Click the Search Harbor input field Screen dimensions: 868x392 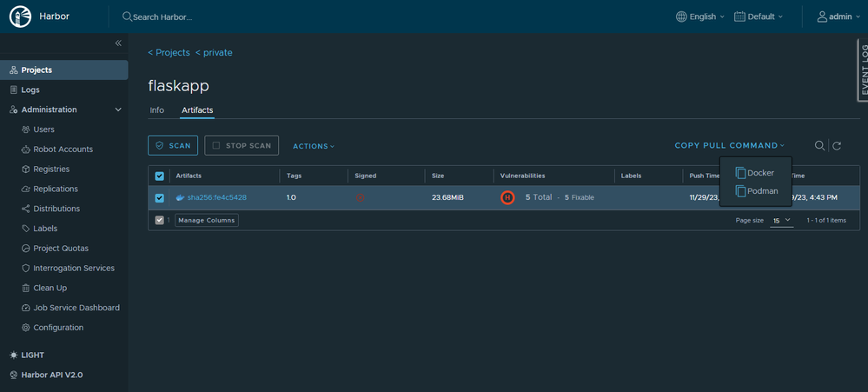pos(162,17)
